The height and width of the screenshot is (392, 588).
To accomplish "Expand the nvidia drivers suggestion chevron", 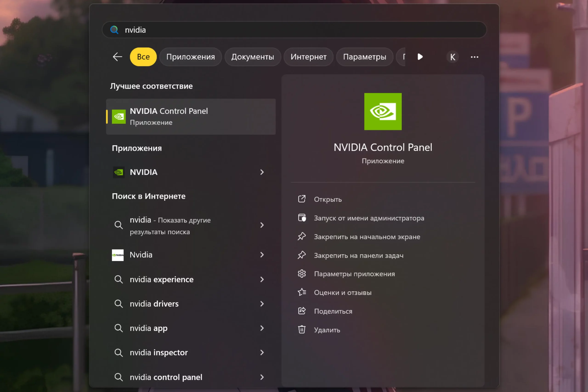I will tap(262, 304).
